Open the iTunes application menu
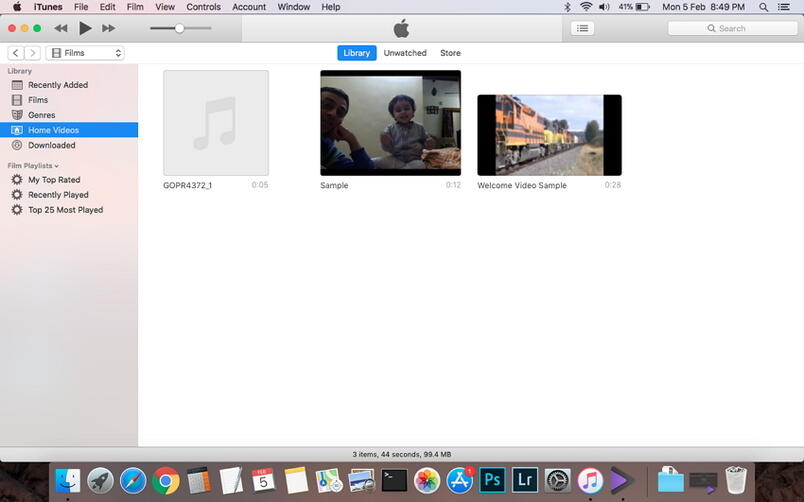804x502 pixels. (x=48, y=7)
